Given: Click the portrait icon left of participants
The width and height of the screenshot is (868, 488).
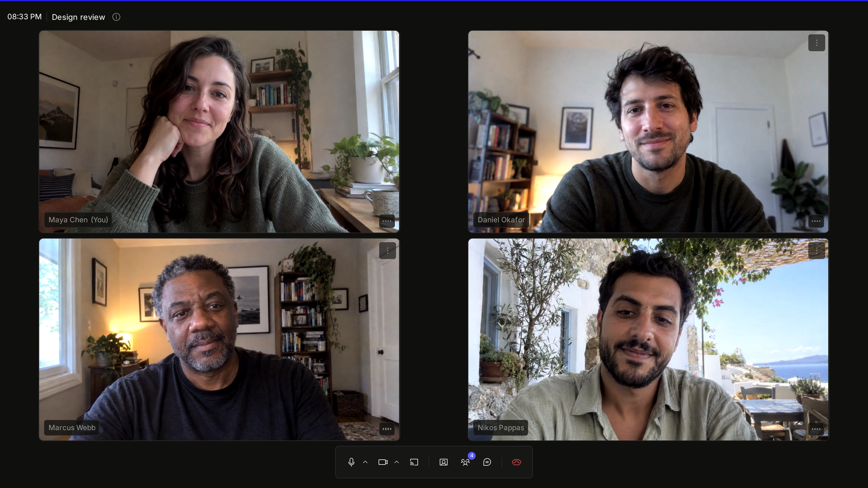Looking at the screenshot, I should pos(443,462).
